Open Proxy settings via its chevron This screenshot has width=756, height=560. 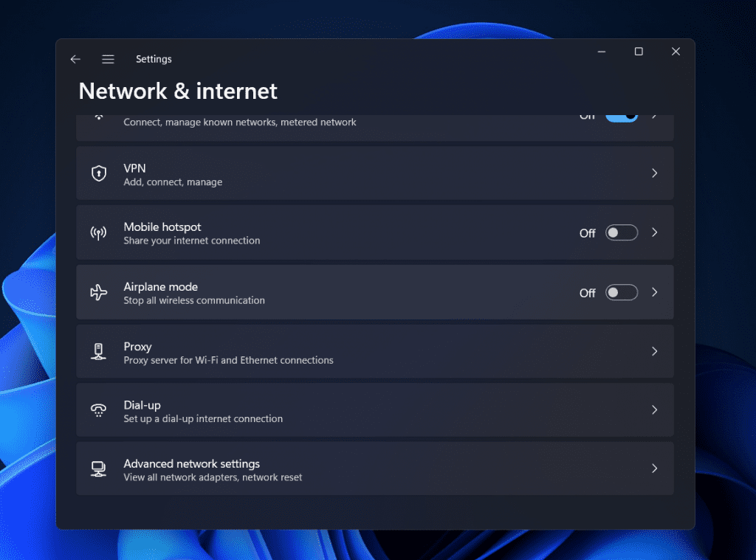pyautogui.click(x=654, y=351)
